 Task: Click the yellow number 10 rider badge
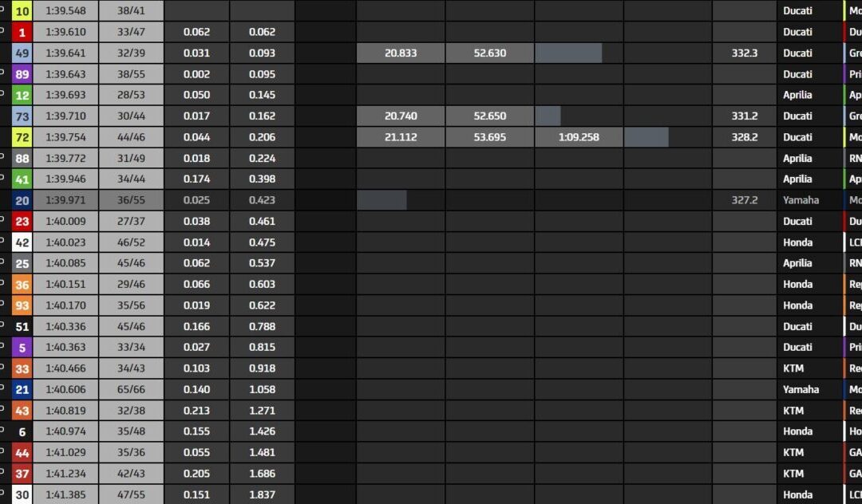(22, 11)
